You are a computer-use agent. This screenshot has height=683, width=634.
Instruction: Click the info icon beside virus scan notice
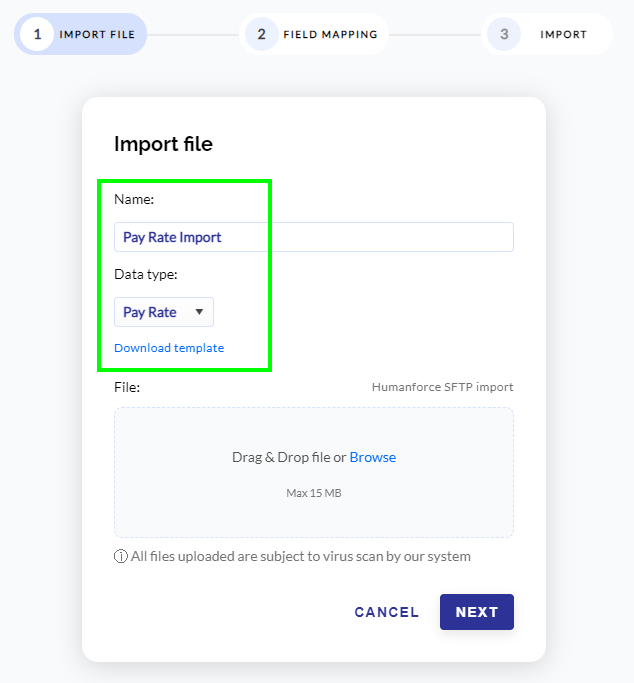[x=121, y=556]
